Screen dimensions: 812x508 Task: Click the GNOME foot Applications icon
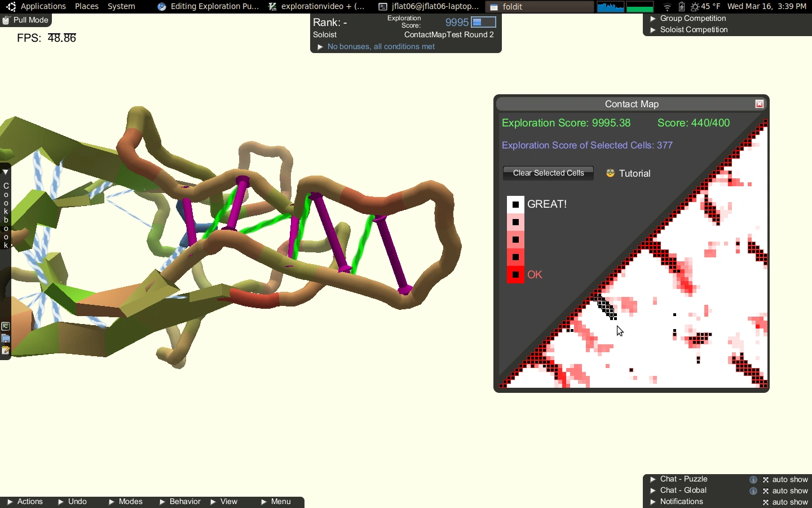[x=11, y=7]
